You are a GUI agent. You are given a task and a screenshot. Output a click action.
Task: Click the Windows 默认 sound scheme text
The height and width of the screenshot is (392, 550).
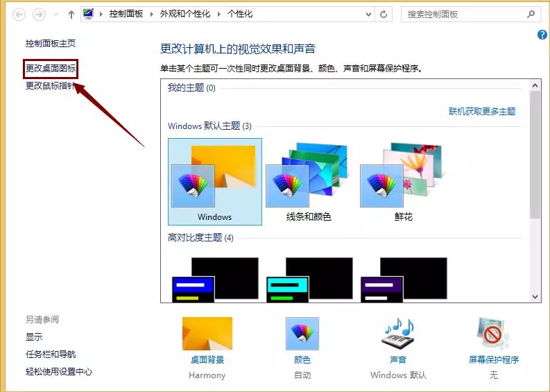click(x=399, y=375)
